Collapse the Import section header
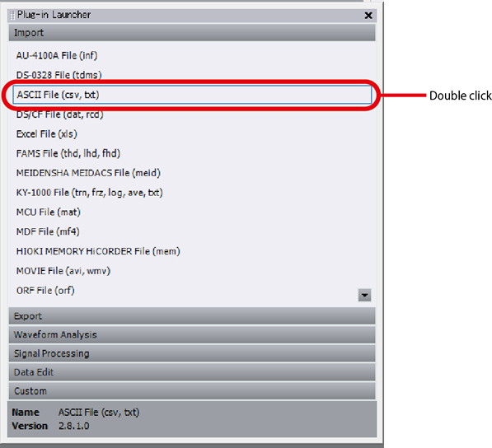 click(192, 33)
